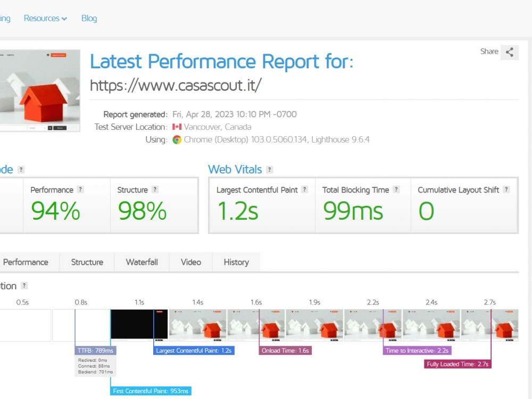Screen dimensions: 532x399
Task: Click the Speed Visualization help icon
Action: (x=24, y=286)
